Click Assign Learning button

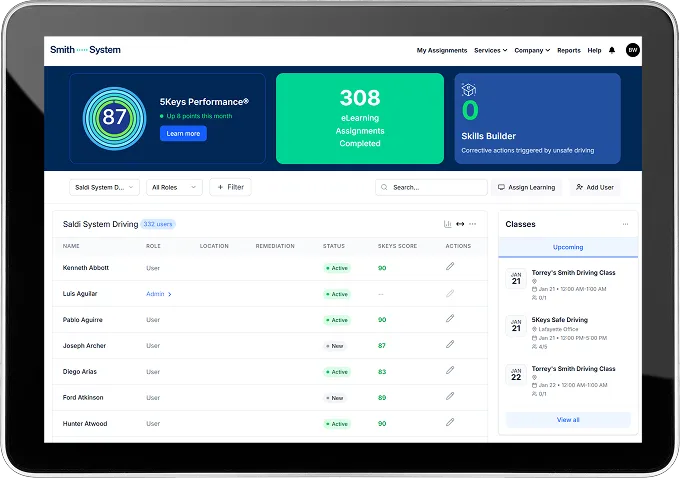coord(526,187)
